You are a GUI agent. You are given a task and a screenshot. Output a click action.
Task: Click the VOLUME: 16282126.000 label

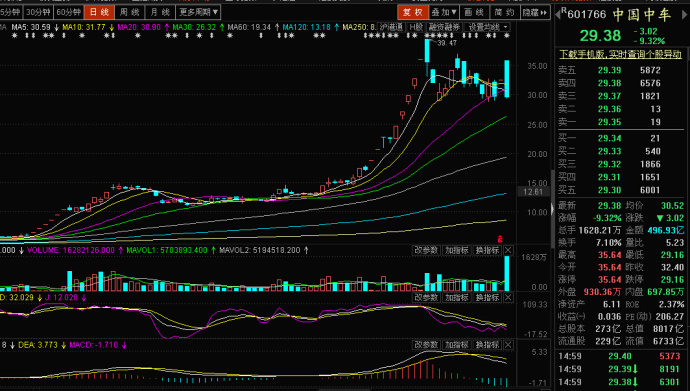tap(70, 250)
